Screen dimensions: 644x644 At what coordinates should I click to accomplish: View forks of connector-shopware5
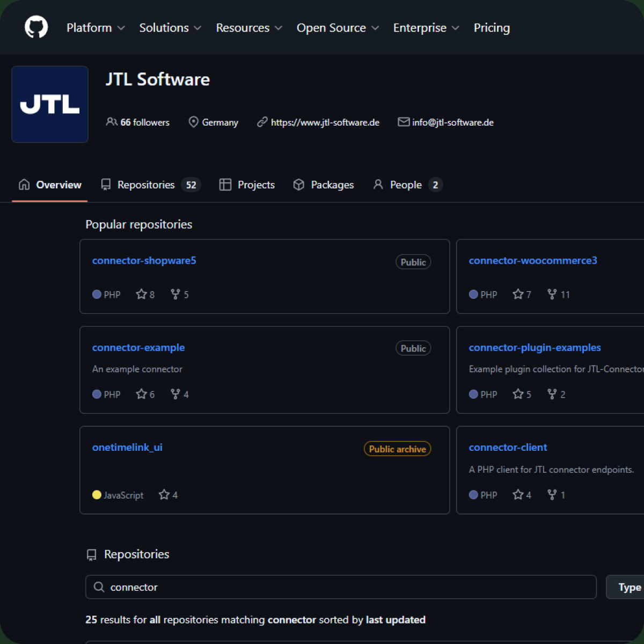180,294
